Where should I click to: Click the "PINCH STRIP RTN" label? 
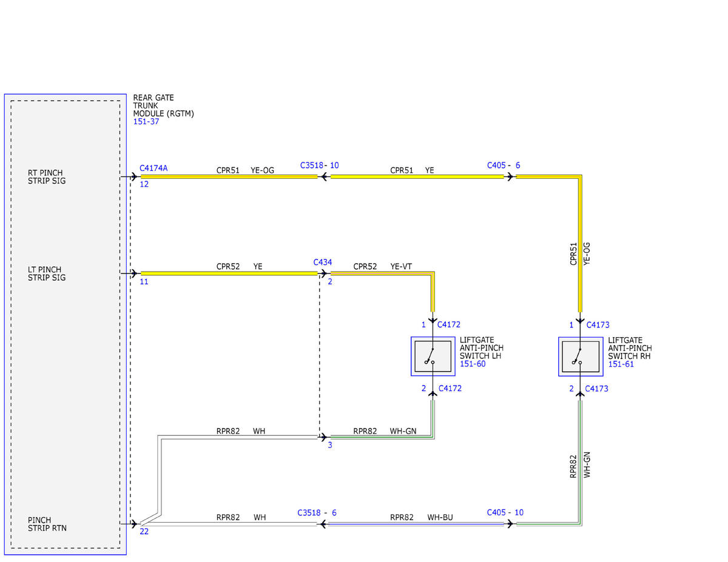tap(47, 524)
